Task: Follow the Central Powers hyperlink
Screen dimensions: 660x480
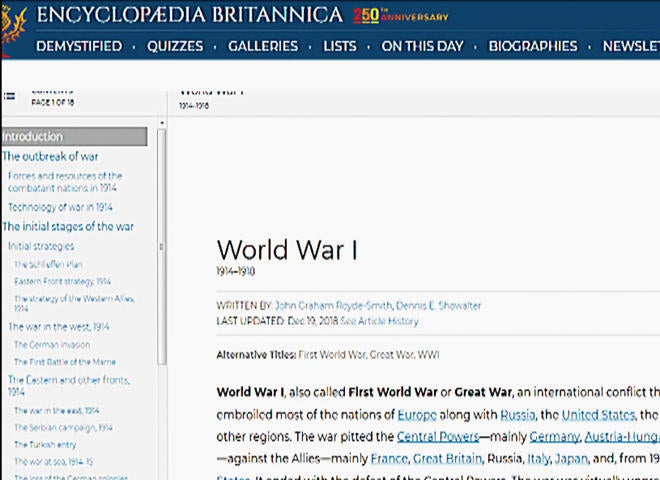Action: click(438, 437)
